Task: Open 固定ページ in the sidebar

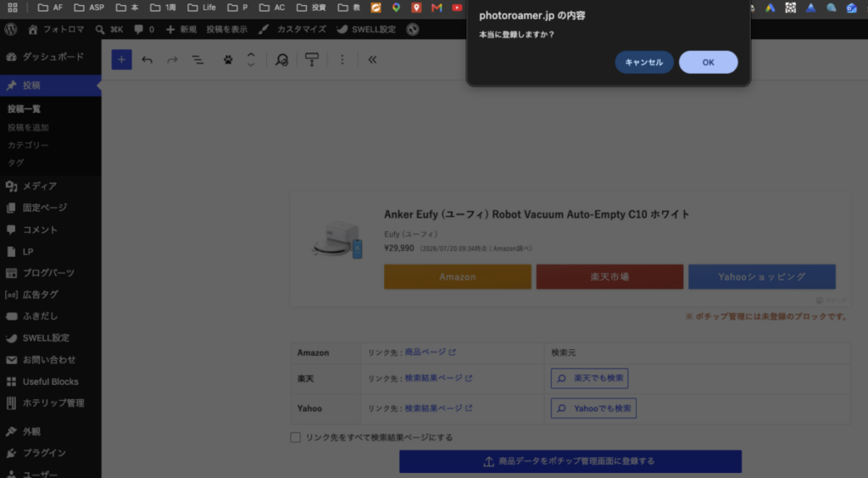Action: pyautogui.click(x=50, y=208)
